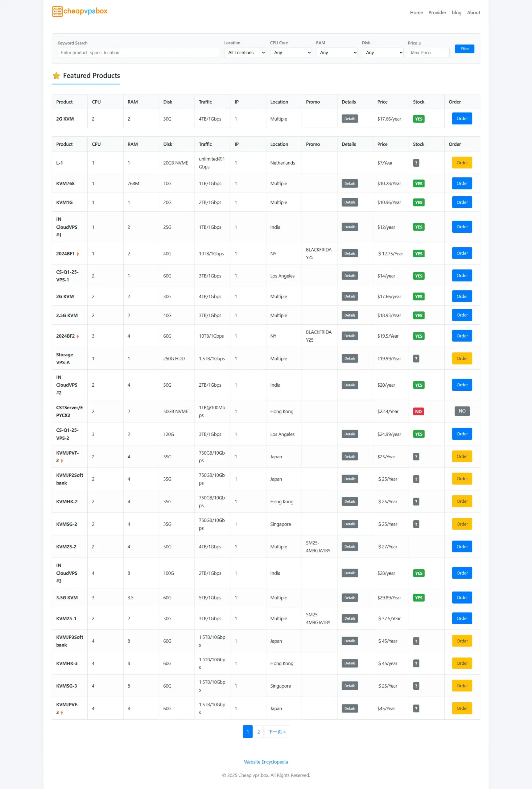Go to page 2 in pagination
Screen dimensions: 532x790
[x=258, y=732]
